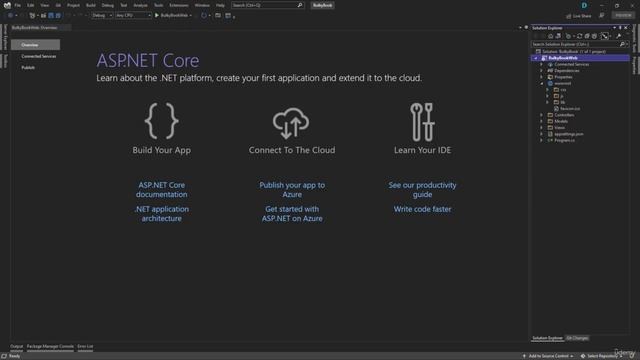This screenshot has width=640, height=360.
Task: Open .NET application architecture link
Action: pos(162,213)
